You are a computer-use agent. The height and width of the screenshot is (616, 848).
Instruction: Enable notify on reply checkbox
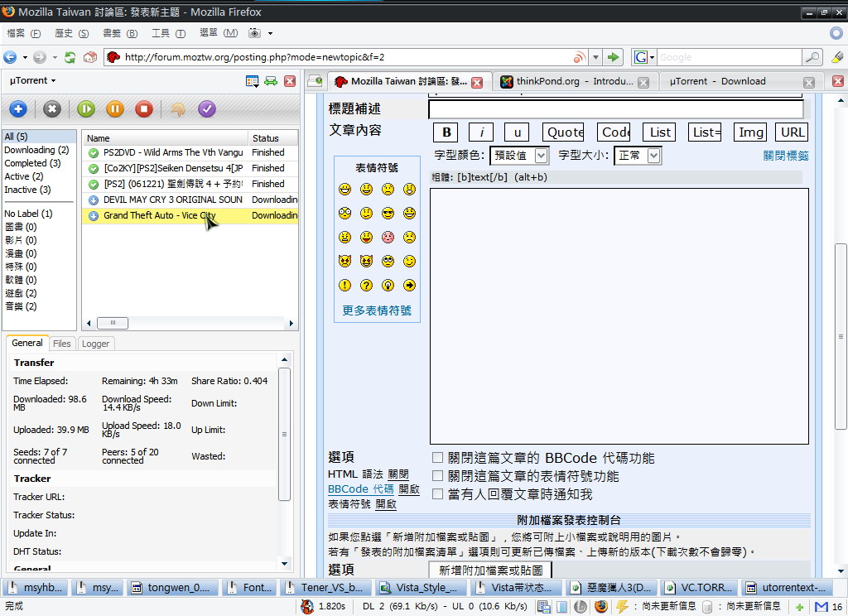click(x=437, y=494)
